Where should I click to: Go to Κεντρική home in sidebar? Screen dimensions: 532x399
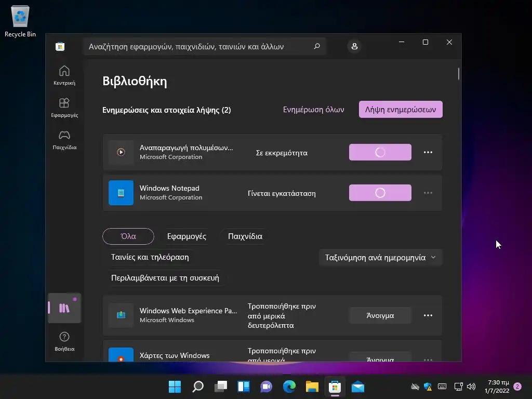(x=64, y=75)
